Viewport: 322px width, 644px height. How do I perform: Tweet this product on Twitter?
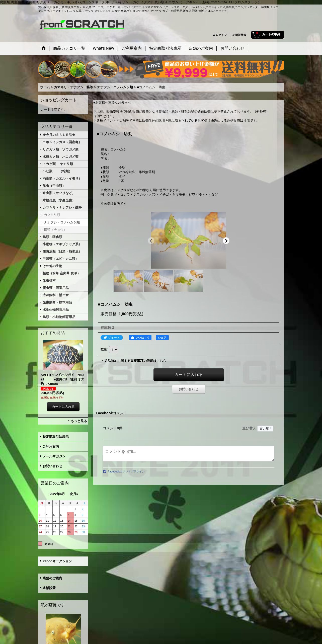point(112,338)
